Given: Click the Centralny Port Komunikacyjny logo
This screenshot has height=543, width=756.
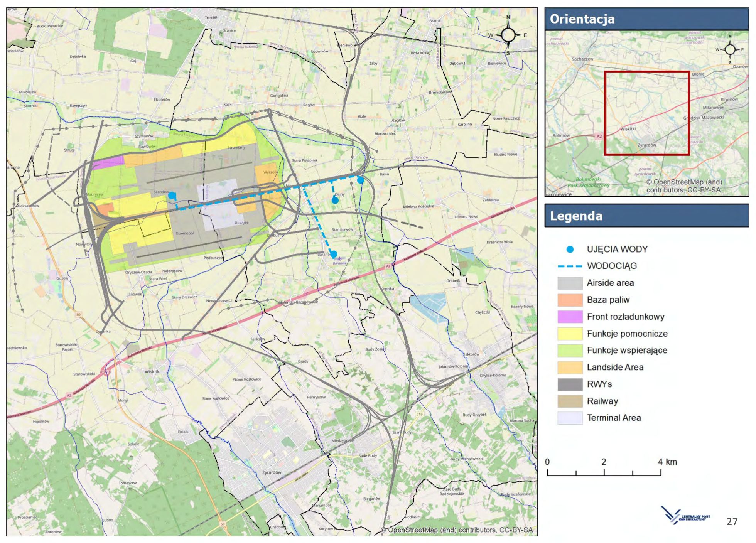Looking at the screenshot, I should pyautogui.click(x=685, y=515).
